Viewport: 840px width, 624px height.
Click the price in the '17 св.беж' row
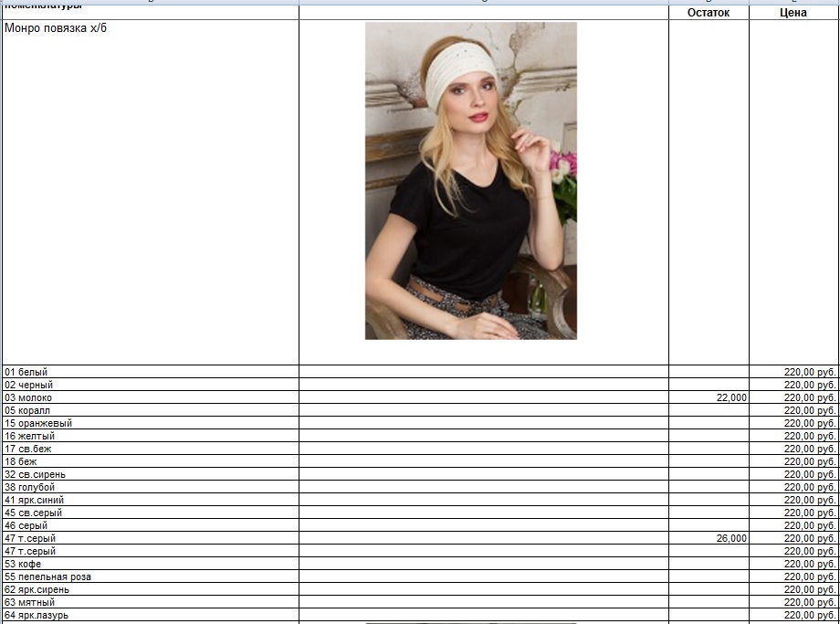[810, 449]
